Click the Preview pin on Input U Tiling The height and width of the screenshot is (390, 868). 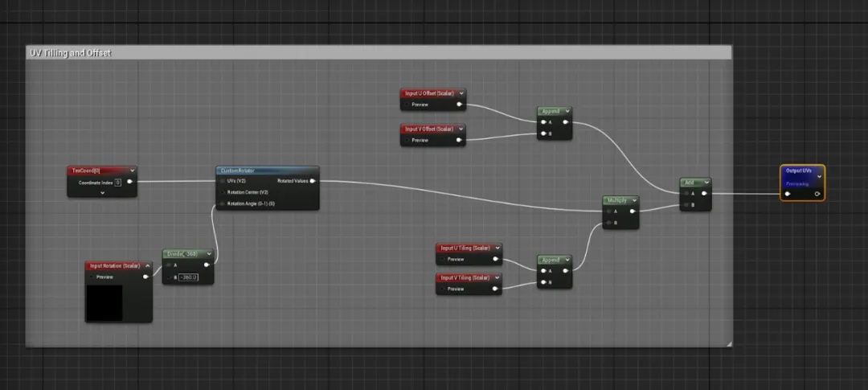click(442, 259)
